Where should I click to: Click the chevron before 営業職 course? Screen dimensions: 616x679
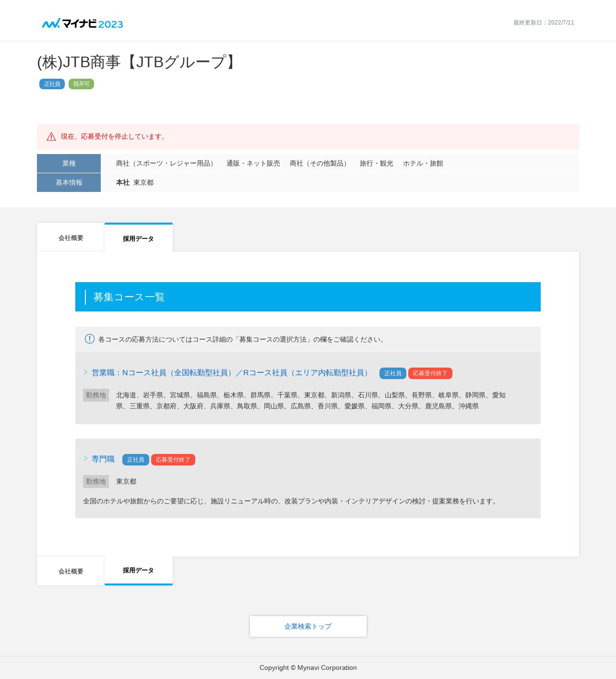pos(85,372)
